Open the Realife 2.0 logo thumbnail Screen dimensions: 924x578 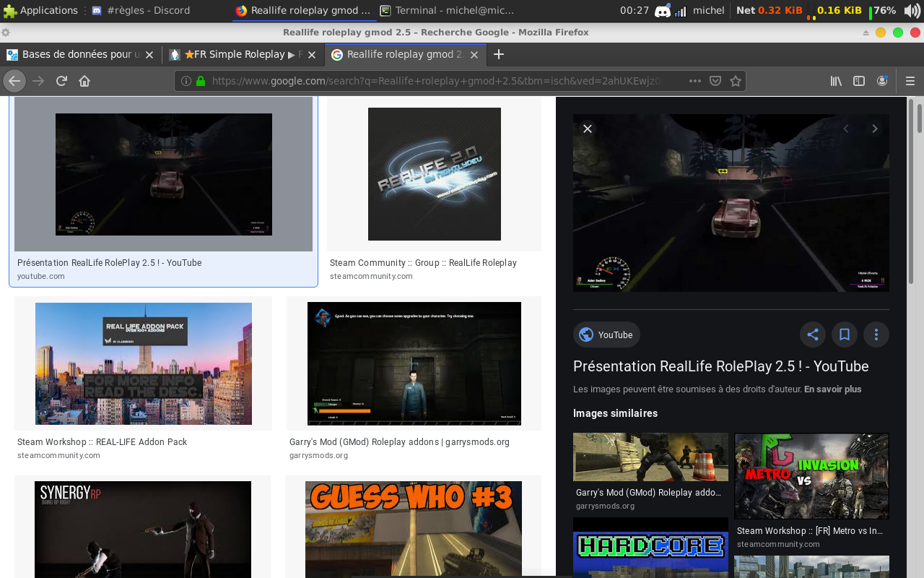click(435, 174)
